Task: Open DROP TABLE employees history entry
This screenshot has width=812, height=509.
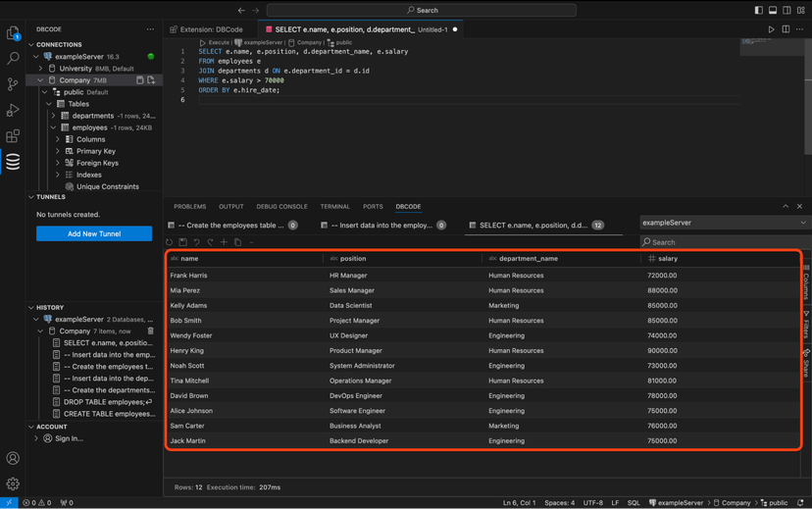Action: 108,402
